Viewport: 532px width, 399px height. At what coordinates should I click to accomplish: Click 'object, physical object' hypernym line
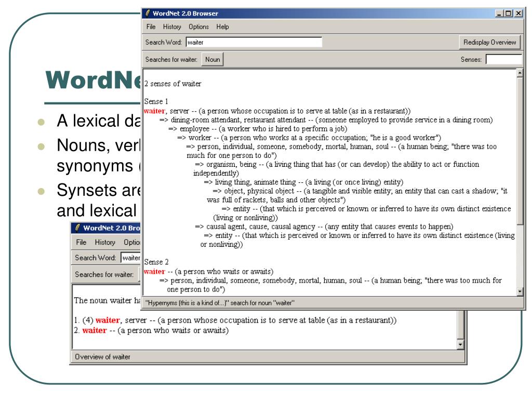tap(357, 195)
